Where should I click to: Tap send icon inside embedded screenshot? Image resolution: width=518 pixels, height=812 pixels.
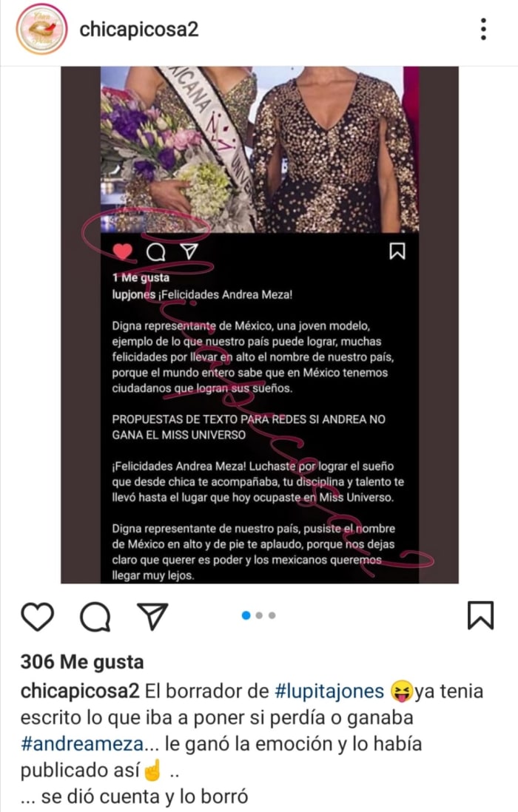(189, 251)
